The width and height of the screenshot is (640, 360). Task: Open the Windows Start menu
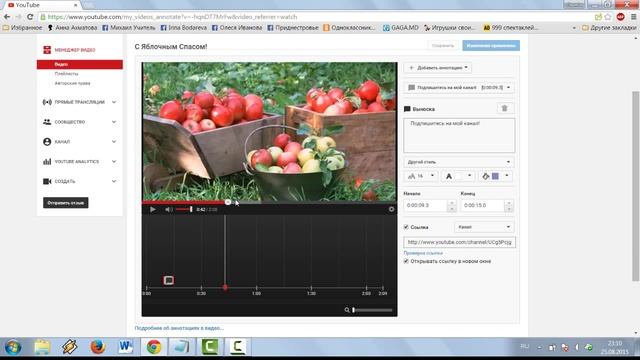coord(13,347)
